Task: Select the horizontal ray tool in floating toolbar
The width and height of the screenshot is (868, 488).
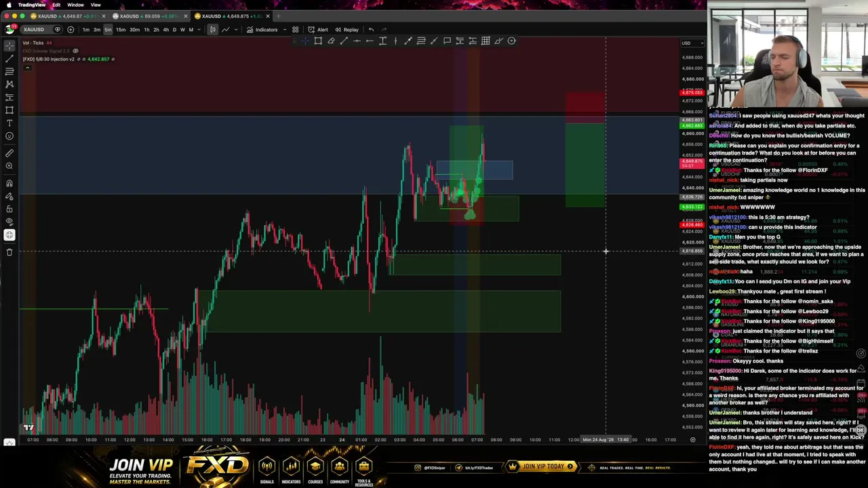Action: pyautogui.click(x=370, y=41)
